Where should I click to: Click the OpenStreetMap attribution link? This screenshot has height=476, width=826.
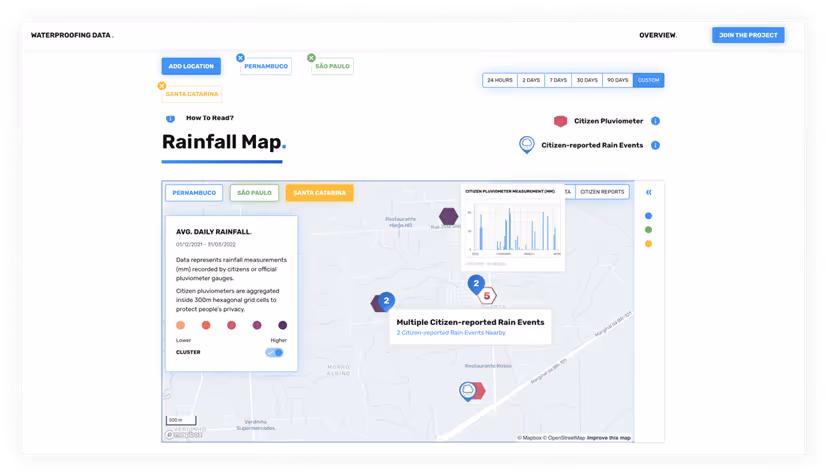pyautogui.click(x=564, y=438)
